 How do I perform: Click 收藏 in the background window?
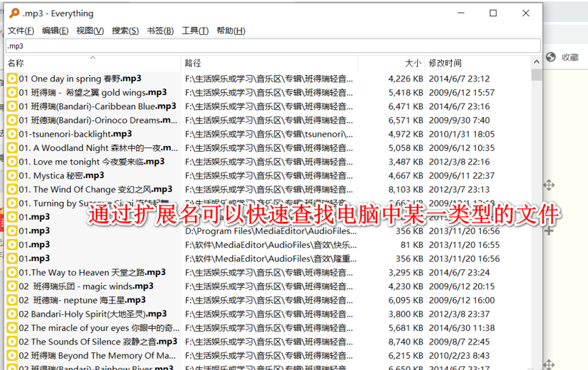coord(570,57)
